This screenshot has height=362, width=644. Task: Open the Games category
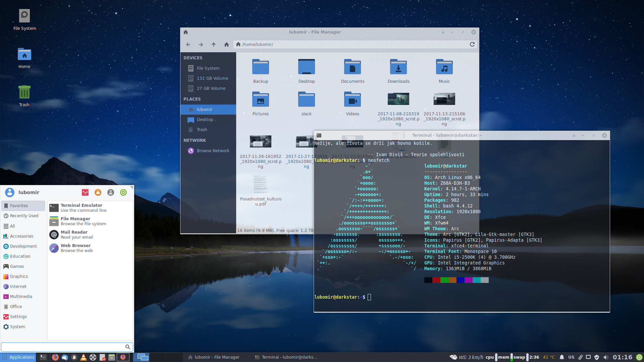coord(23,266)
